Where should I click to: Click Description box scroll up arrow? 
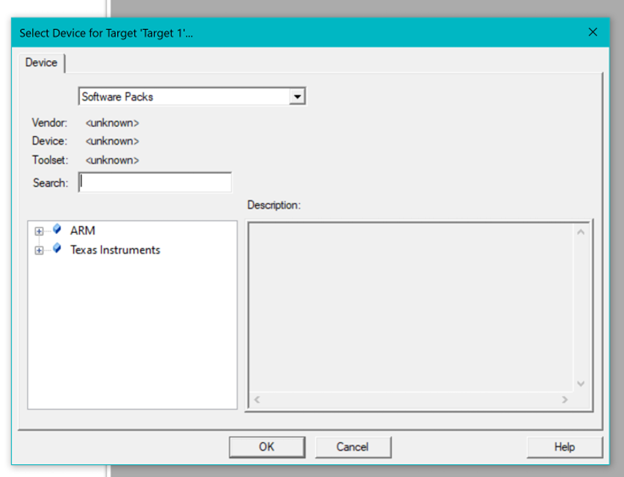580,232
